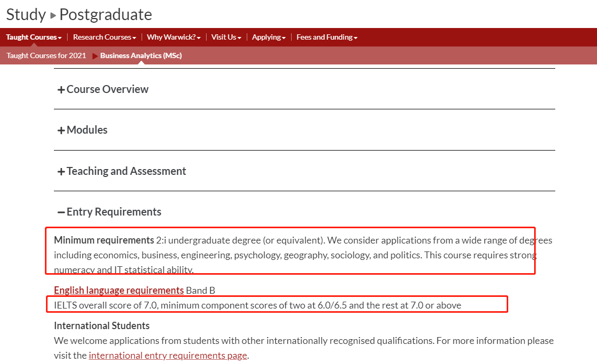
Task: Select Business Analytics (MSc) breadcrumb
Action: pos(141,55)
